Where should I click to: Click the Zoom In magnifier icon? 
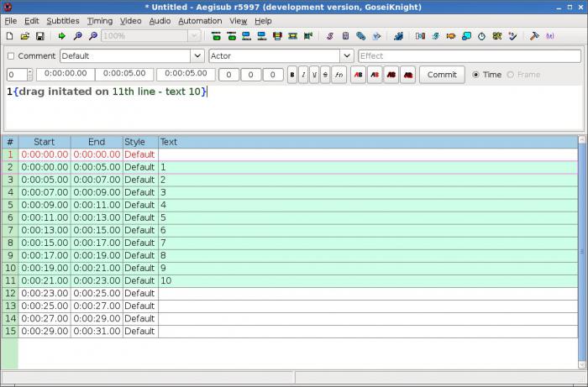[77, 36]
